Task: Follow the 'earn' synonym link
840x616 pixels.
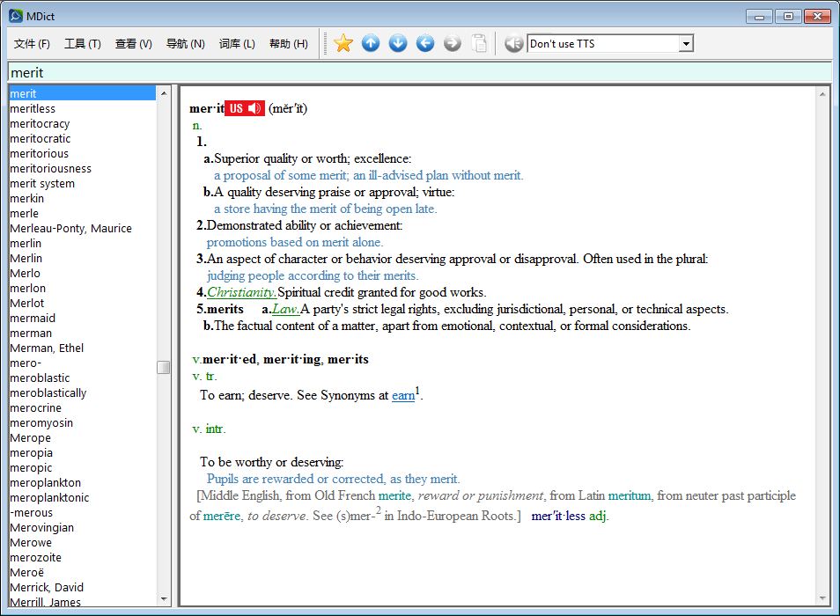Action: click(x=403, y=396)
